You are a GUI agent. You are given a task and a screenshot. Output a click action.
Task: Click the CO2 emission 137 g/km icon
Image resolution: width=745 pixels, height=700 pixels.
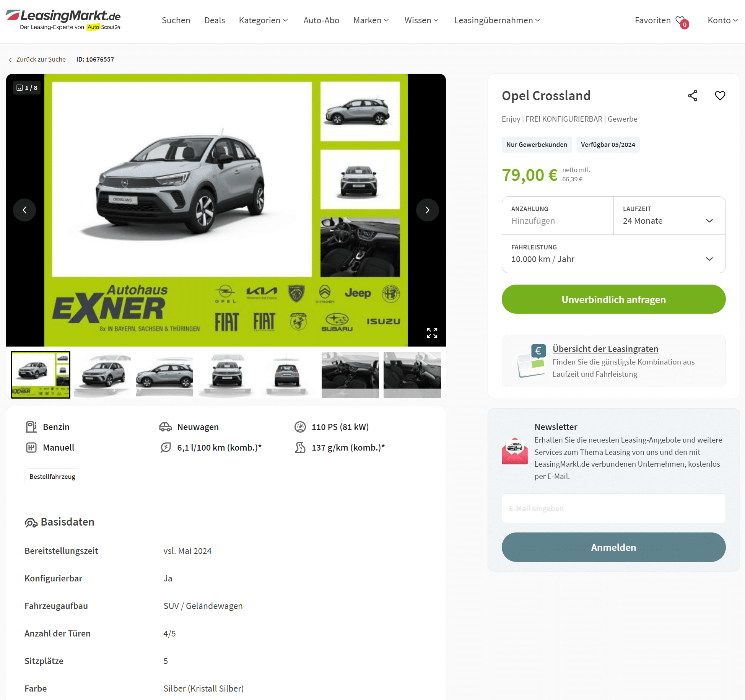click(300, 448)
